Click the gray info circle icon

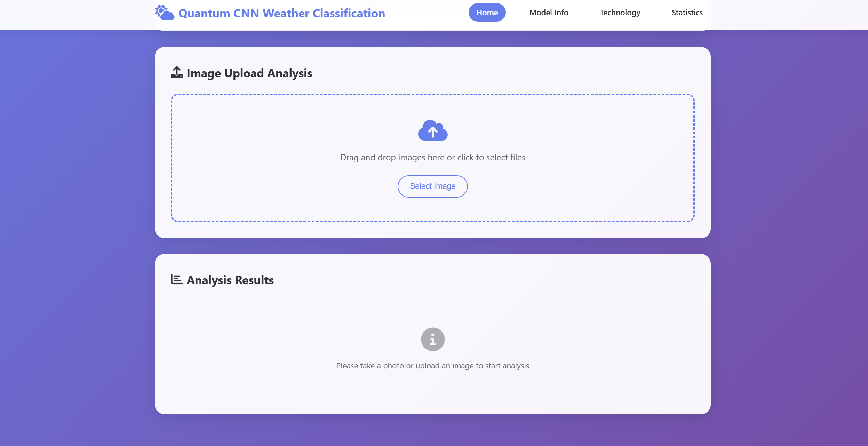pos(432,339)
